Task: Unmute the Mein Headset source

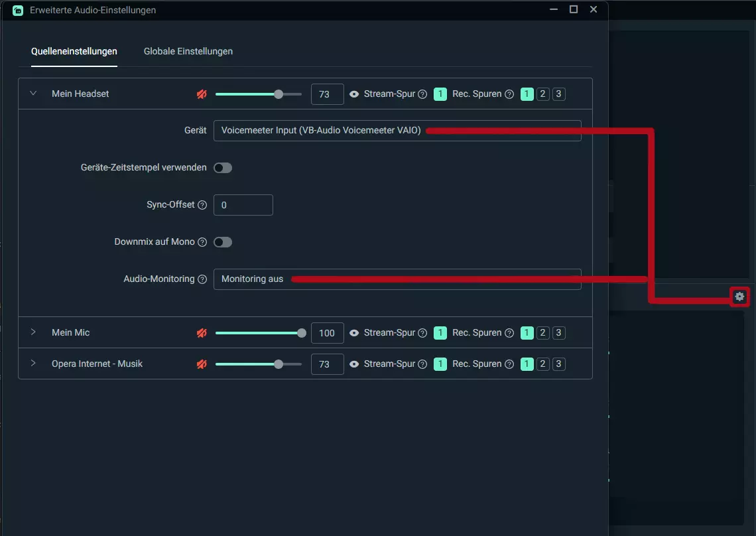Action: (202, 94)
